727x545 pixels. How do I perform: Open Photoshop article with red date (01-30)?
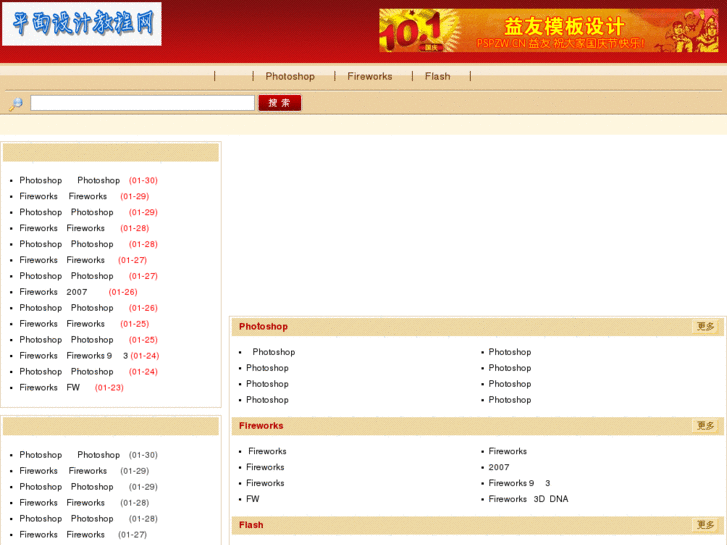coord(70,180)
